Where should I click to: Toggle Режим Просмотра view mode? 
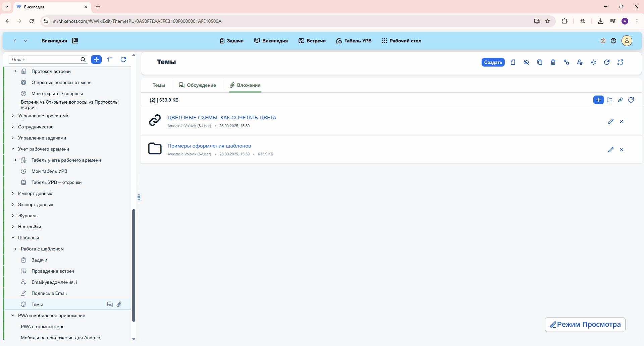coord(585,325)
